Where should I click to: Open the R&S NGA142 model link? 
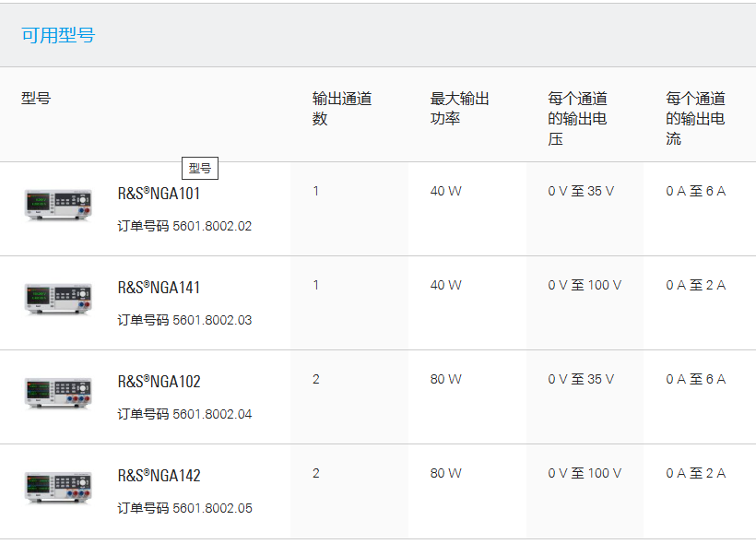click(x=159, y=476)
